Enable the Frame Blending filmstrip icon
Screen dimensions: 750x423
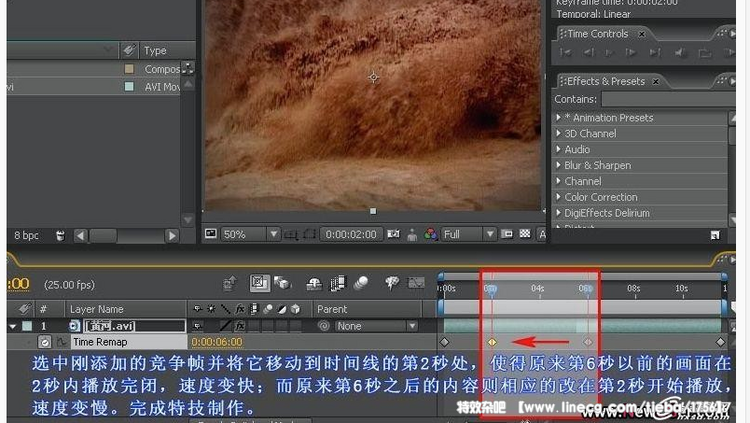(338, 283)
